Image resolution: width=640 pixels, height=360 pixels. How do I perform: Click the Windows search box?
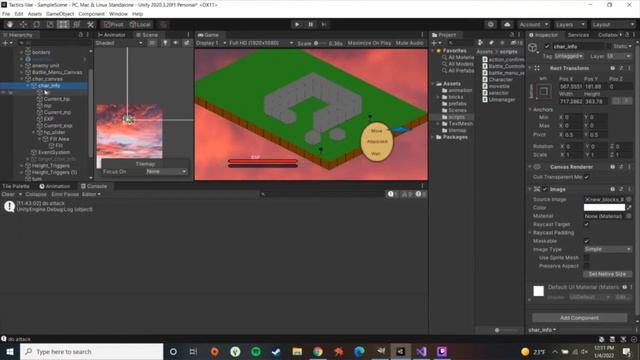coord(91,351)
